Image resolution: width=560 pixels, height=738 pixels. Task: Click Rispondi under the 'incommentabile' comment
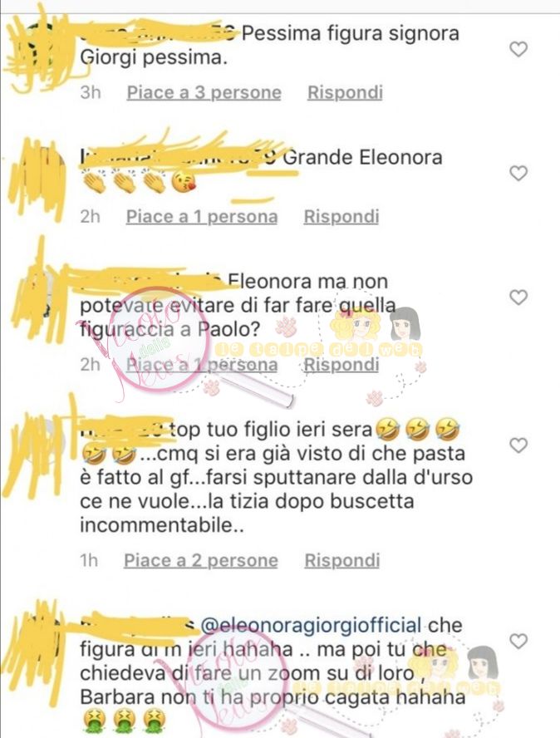tap(342, 560)
